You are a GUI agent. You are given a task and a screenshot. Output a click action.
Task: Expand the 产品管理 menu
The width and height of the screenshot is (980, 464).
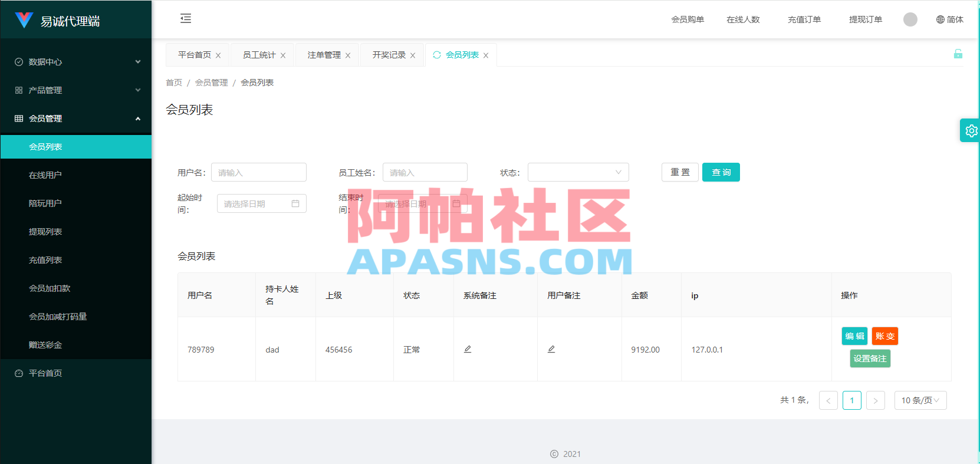(x=76, y=90)
